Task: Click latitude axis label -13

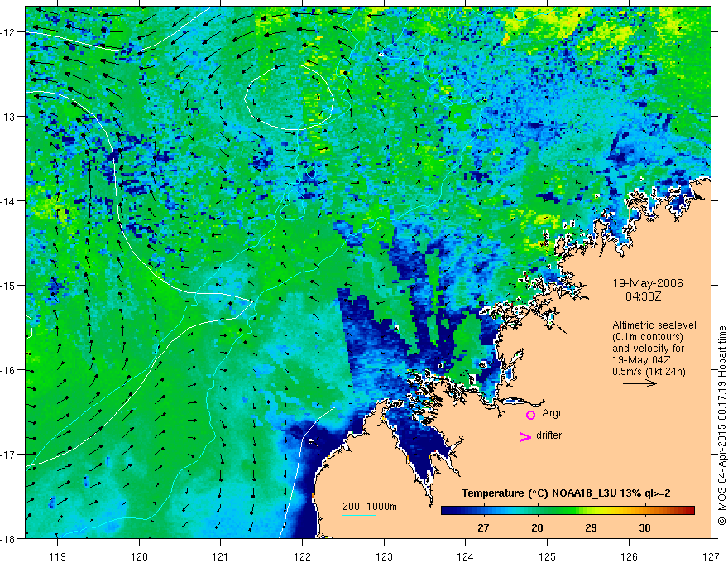Action: (x=9, y=117)
